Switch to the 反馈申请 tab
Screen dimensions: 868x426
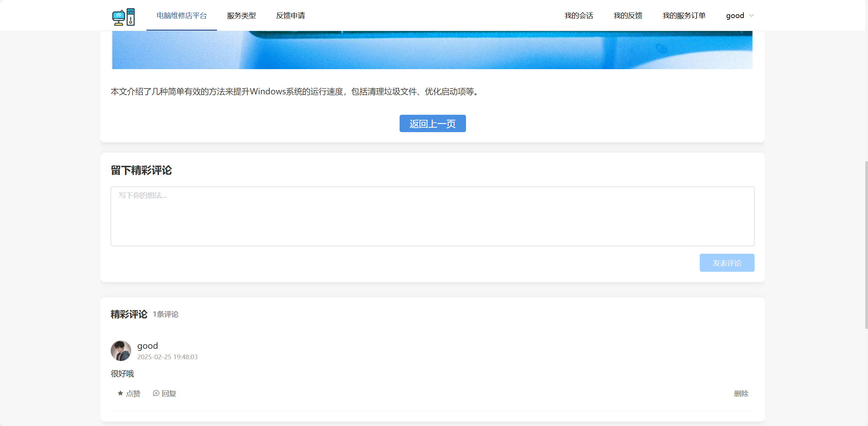tap(290, 15)
